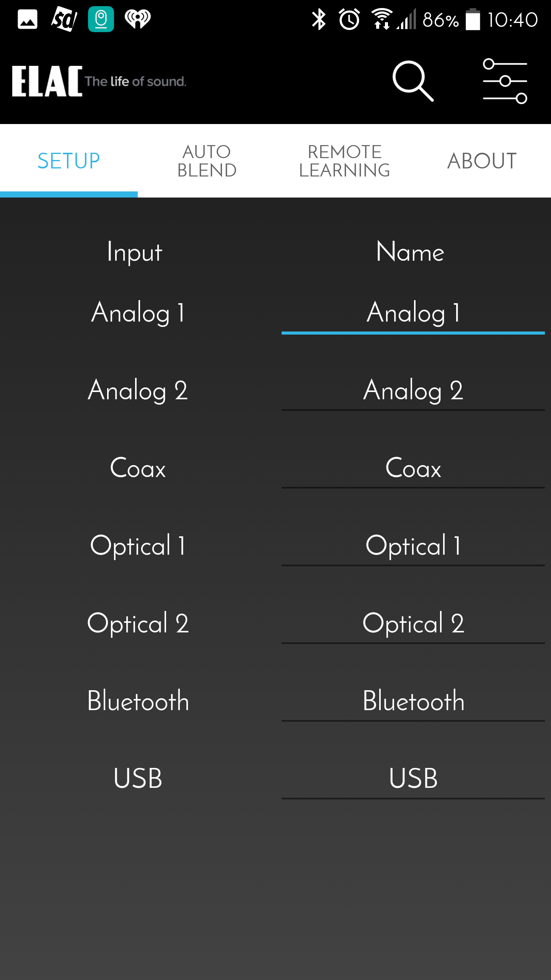The height and width of the screenshot is (980, 551).
Task: Edit the Analog 1 name field
Action: (413, 313)
